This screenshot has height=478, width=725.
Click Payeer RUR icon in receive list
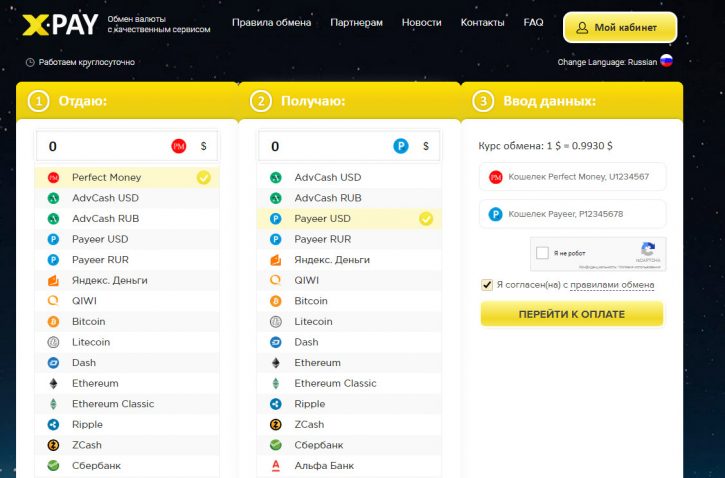coord(276,239)
